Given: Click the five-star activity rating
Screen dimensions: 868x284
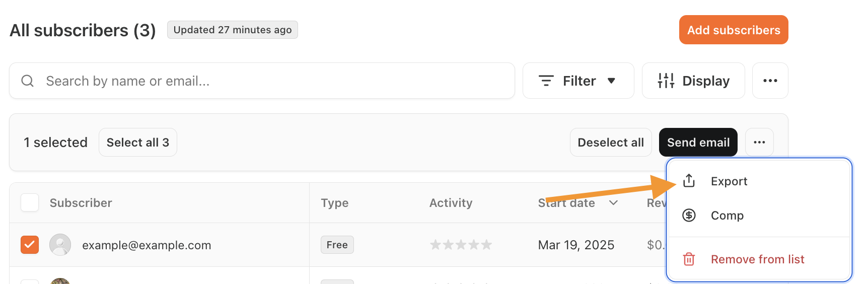Looking at the screenshot, I should click(x=460, y=245).
